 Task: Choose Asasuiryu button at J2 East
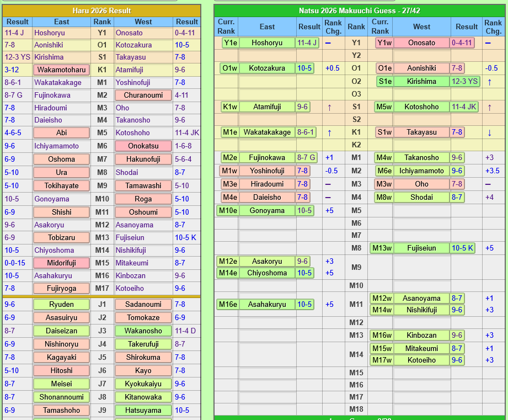(x=62, y=317)
